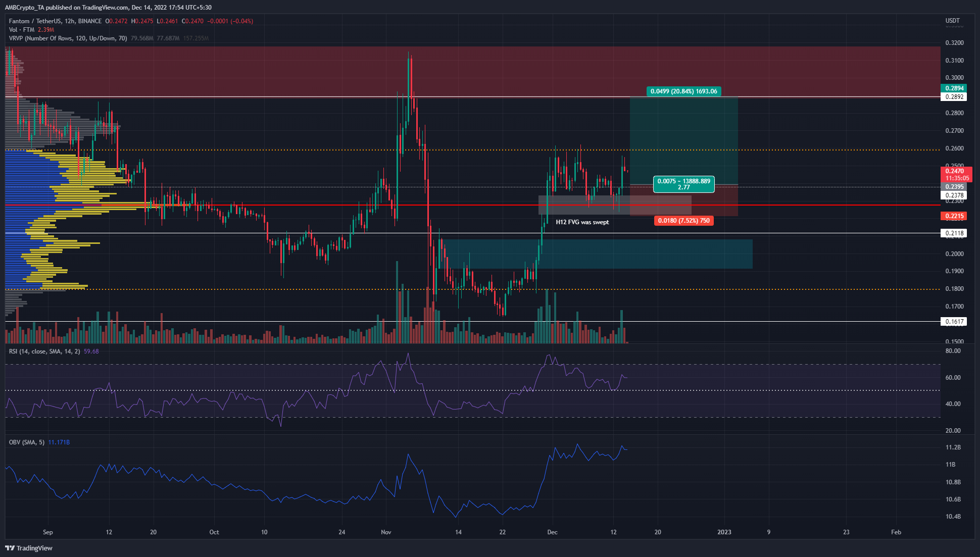Select the white 0.2892 price label

coord(954,97)
